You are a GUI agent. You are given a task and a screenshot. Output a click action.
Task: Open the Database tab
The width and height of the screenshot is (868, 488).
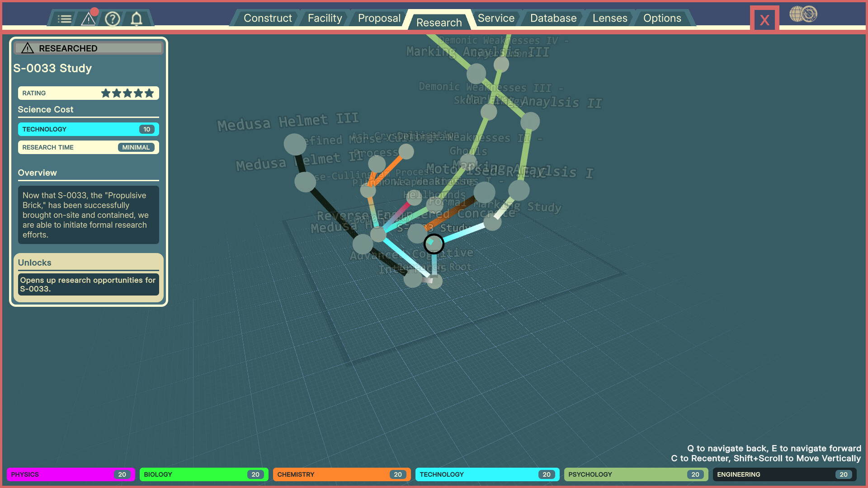[x=553, y=19]
